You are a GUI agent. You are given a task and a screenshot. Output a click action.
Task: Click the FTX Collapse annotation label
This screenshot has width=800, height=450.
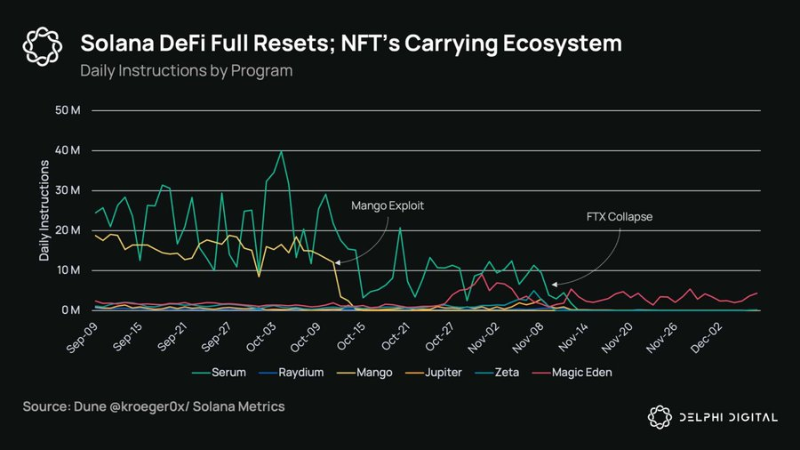click(619, 216)
